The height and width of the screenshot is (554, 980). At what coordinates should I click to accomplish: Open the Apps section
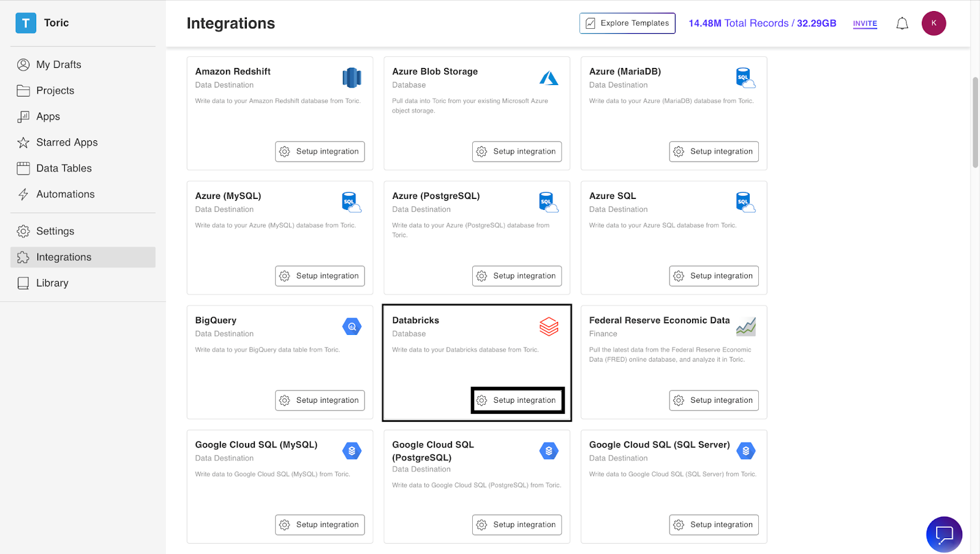[83, 116]
